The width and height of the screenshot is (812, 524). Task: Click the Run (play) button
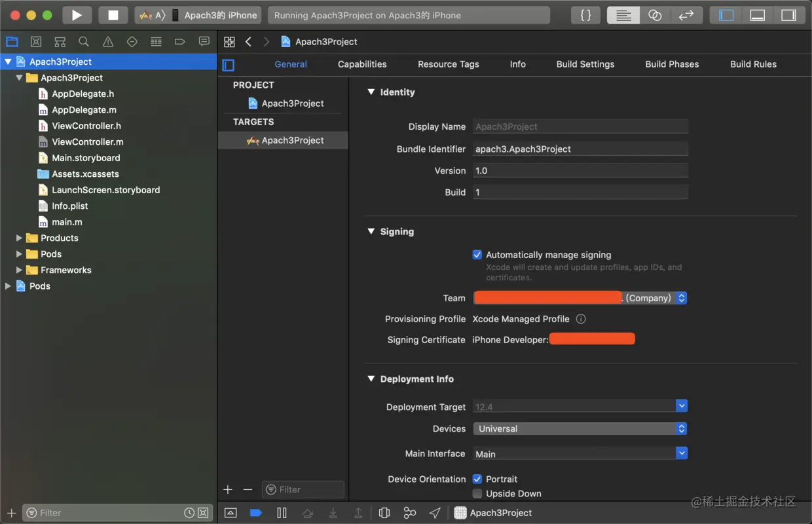[77, 15]
